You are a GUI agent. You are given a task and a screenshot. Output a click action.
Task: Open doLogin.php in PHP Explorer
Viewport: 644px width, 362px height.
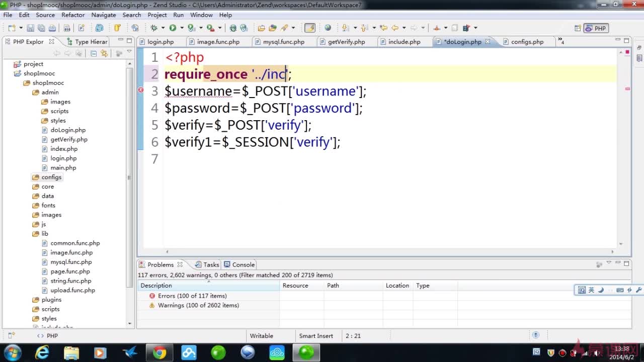[68, 130]
